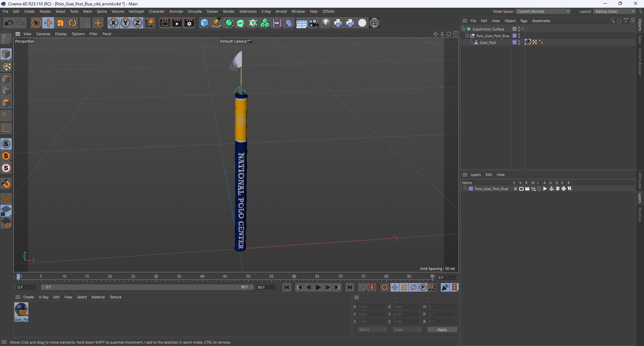The width and height of the screenshot is (644, 346).
Task: Collapse Polo_Goal_Post_Blue tree node
Action: pyautogui.click(x=467, y=36)
